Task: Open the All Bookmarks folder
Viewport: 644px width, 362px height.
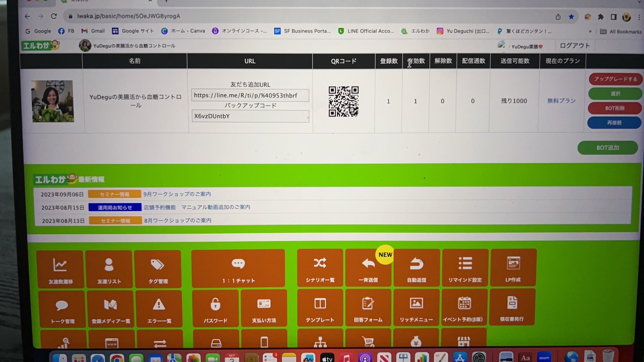Action: point(621,31)
